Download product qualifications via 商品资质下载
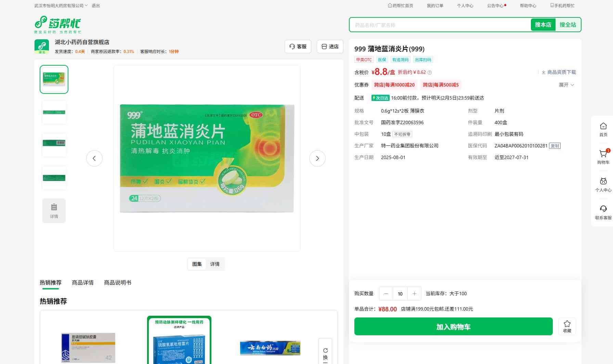This screenshot has width=613, height=364. tap(559, 72)
